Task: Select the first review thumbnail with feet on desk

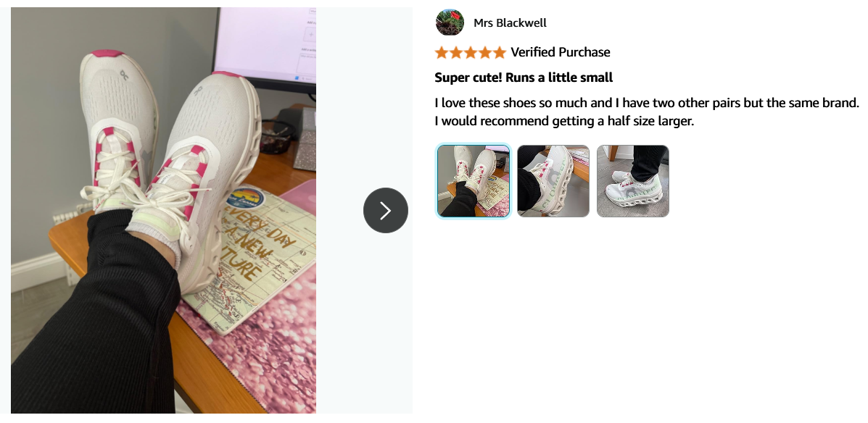Action: [474, 181]
